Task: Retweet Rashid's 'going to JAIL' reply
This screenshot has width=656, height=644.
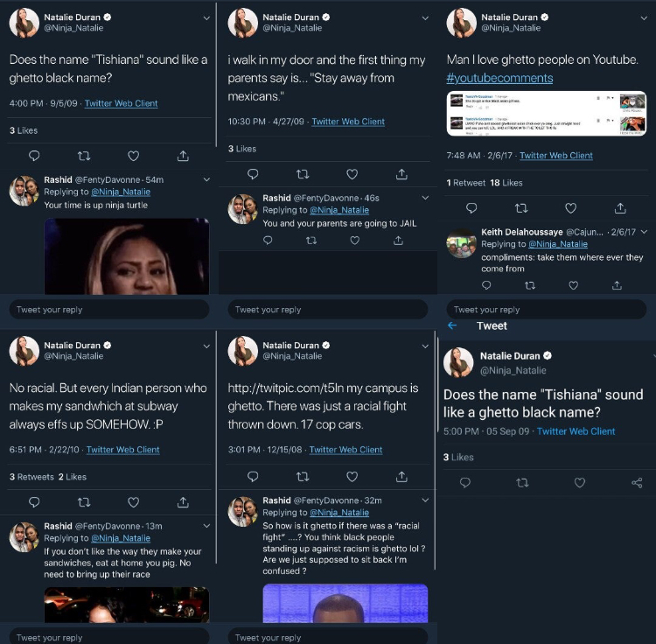Action: pyautogui.click(x=311, y=241)
